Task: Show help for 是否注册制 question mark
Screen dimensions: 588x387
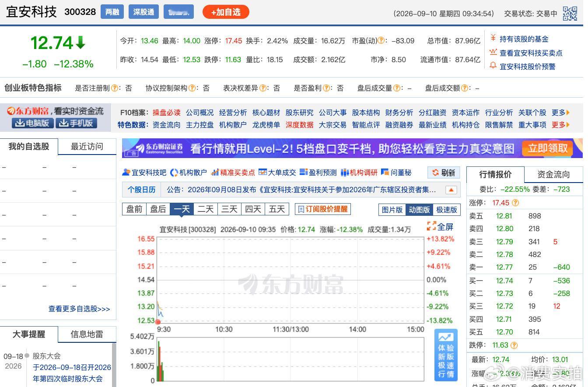Action: [x=115, y=88]
